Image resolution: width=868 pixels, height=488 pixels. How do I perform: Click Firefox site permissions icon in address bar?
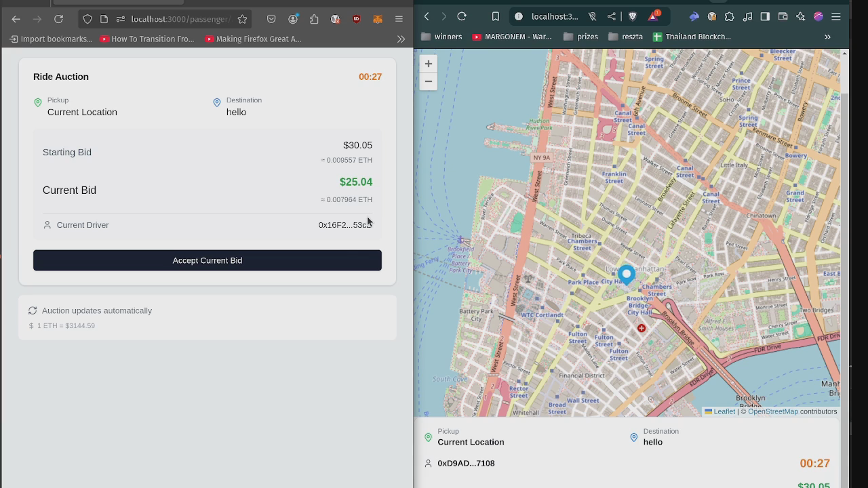coord(120,19)
